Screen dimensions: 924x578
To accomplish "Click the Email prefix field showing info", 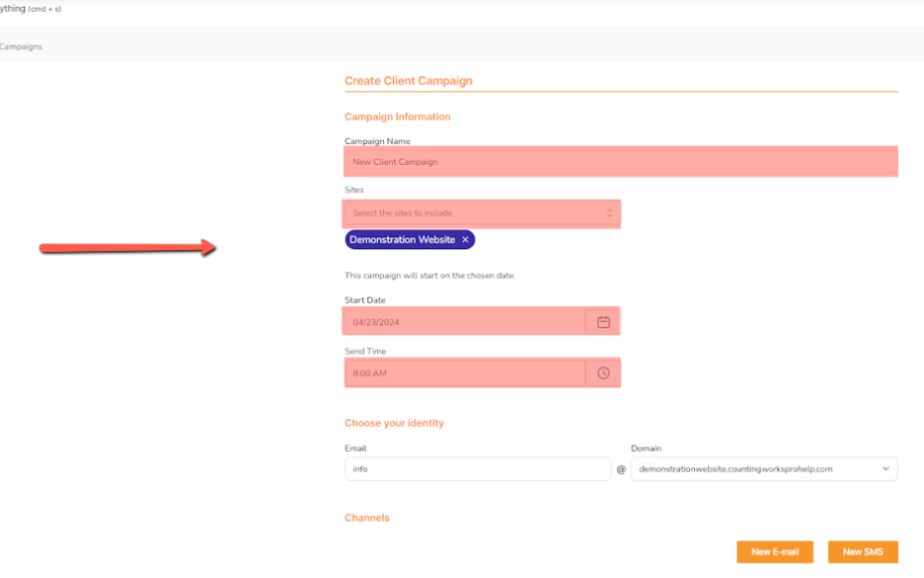I will pyautogui.click(x=477, y=468).
